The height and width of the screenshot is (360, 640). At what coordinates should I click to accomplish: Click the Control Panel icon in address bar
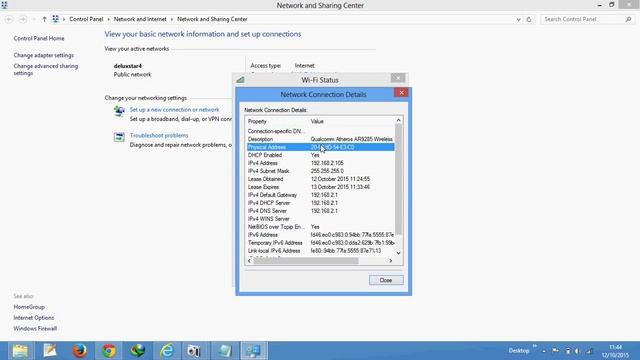tap(55, 19)
